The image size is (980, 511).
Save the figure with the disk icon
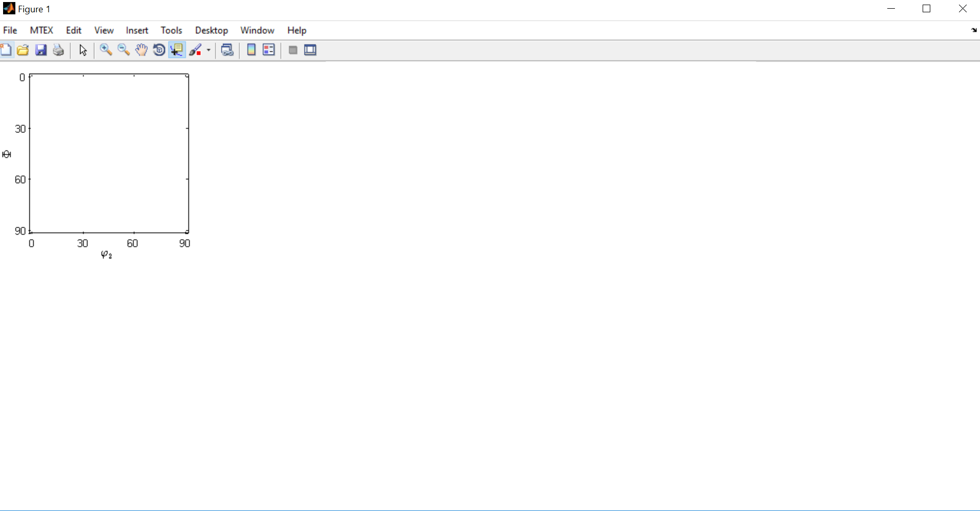40,50
